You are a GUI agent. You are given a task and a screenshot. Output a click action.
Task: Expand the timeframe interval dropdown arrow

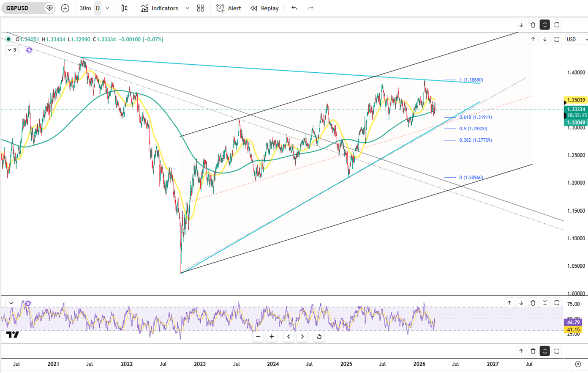pos(107,8)
